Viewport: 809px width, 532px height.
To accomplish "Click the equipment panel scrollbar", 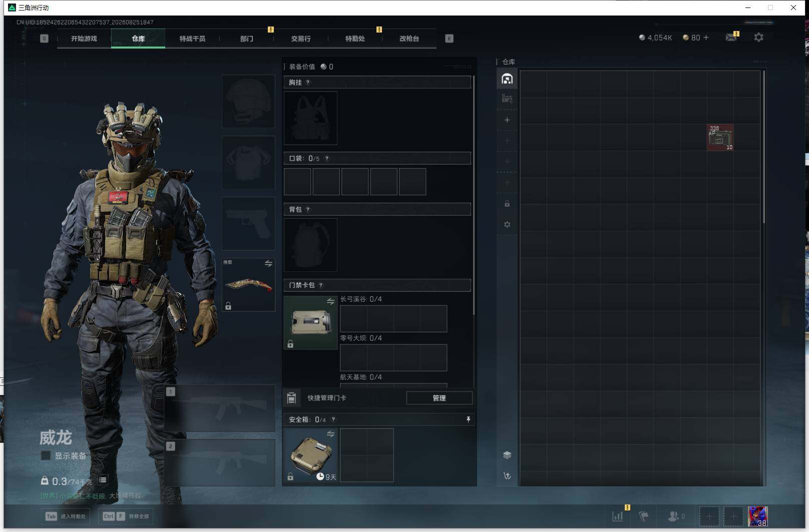I will click(x=474, y=195).
